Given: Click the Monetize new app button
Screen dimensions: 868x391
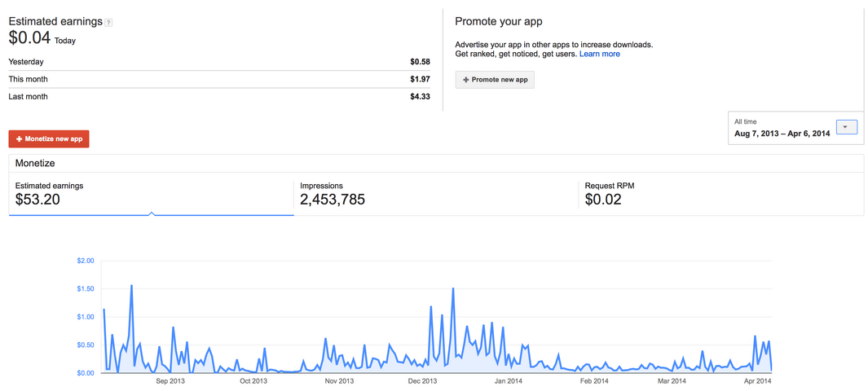Looking at the screenshot, I should 49,138.
